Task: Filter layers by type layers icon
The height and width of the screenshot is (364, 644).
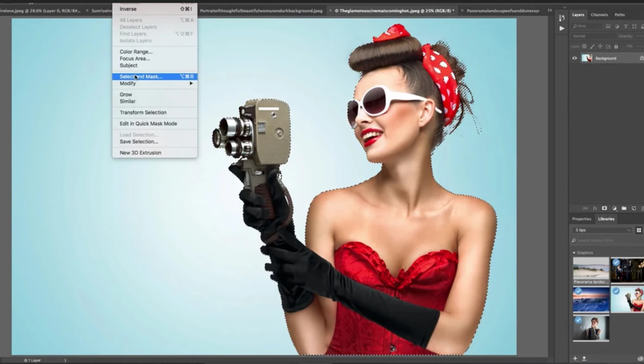Action: [626, 26]
